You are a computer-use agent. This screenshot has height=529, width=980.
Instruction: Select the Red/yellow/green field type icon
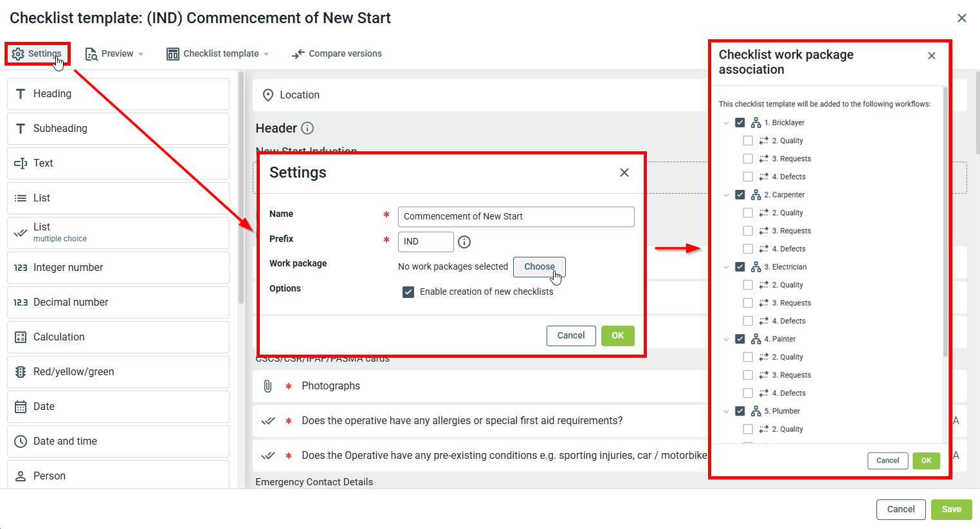click(21, 372)
